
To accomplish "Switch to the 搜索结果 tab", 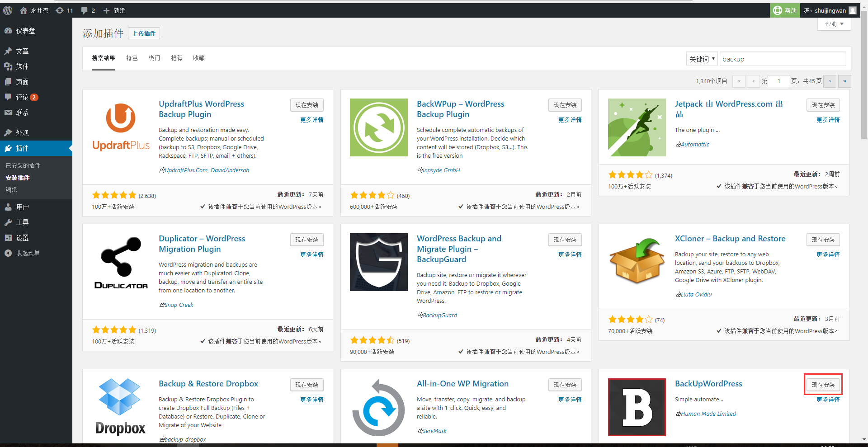I will point(104,58).
